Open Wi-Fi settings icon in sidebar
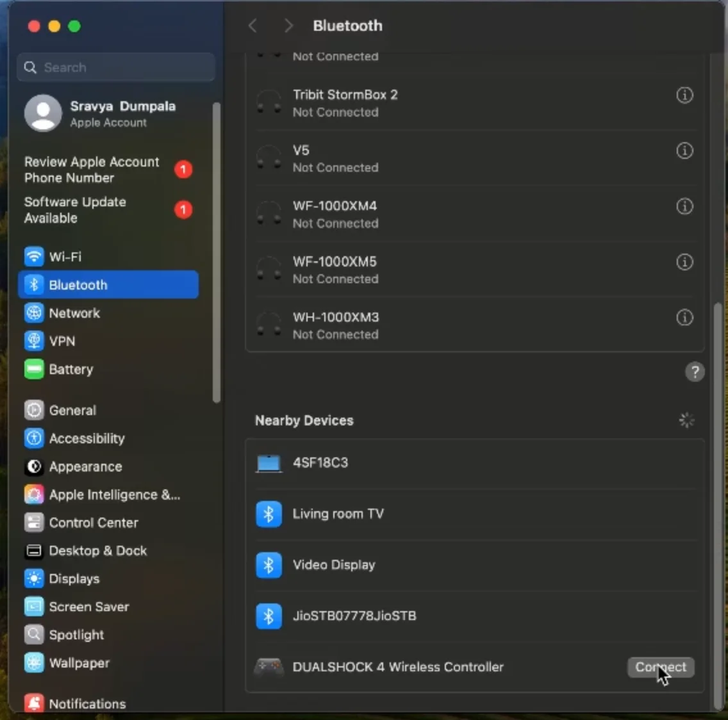Viewport: 728px width, 720px height. tap(34, 257)
